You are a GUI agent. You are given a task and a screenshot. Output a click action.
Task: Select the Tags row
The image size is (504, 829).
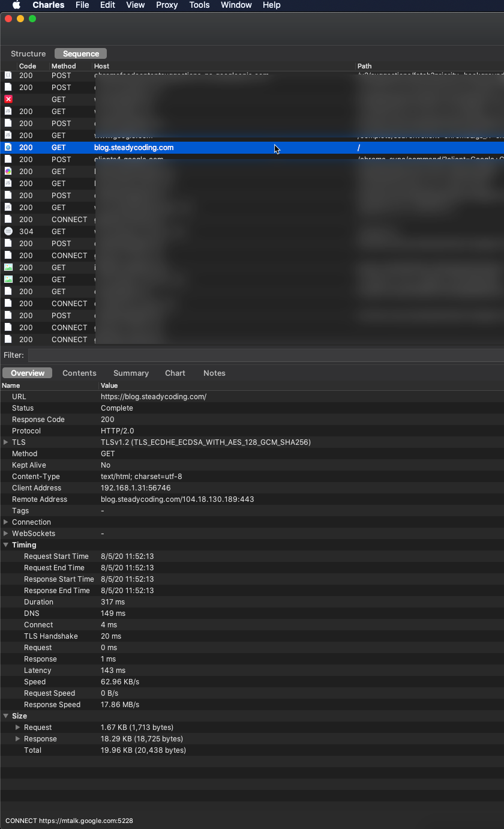(x=252, y=511)
